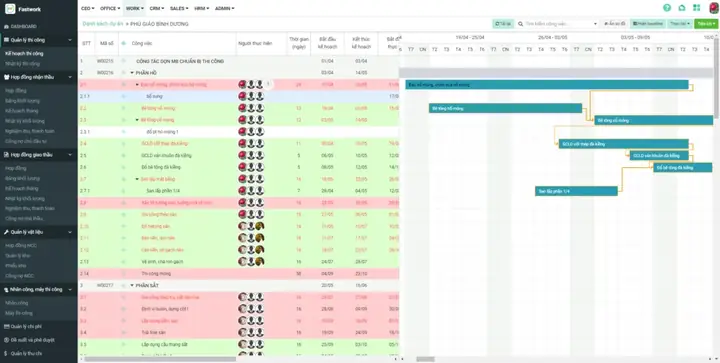Screen dimensions: 720x363
Task: Open the help question-mark icon
Action: click(667, 8)
